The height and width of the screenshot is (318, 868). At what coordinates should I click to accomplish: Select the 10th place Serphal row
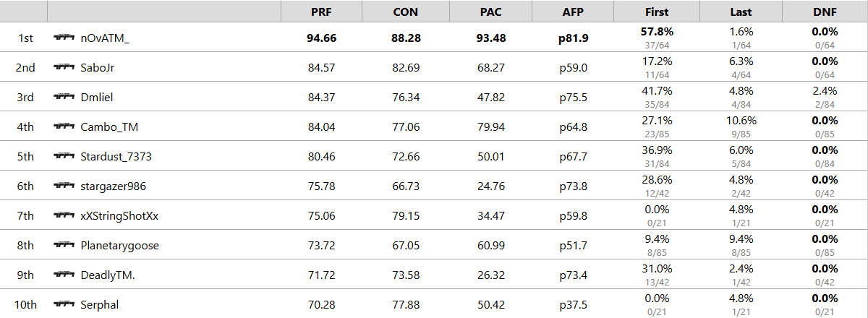click(x=434, y=304)
